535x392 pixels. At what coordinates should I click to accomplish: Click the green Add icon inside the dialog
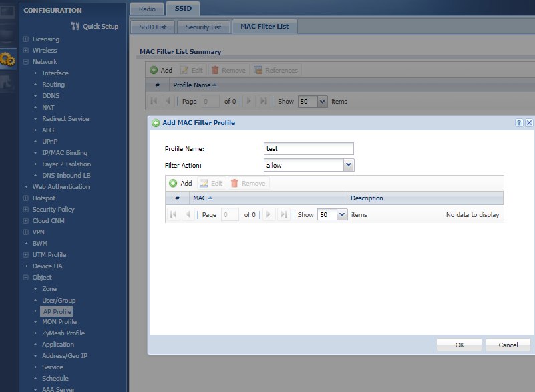(x=173, y=183)
